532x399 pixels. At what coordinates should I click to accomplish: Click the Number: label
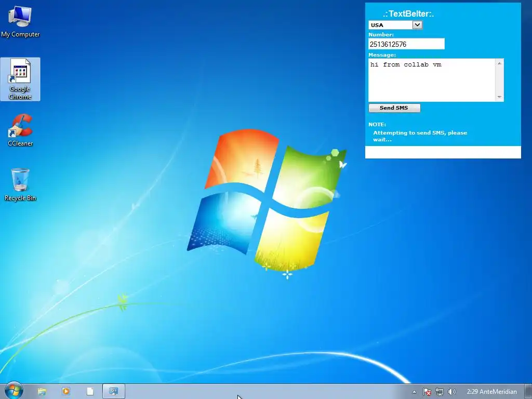pos(381,35)
